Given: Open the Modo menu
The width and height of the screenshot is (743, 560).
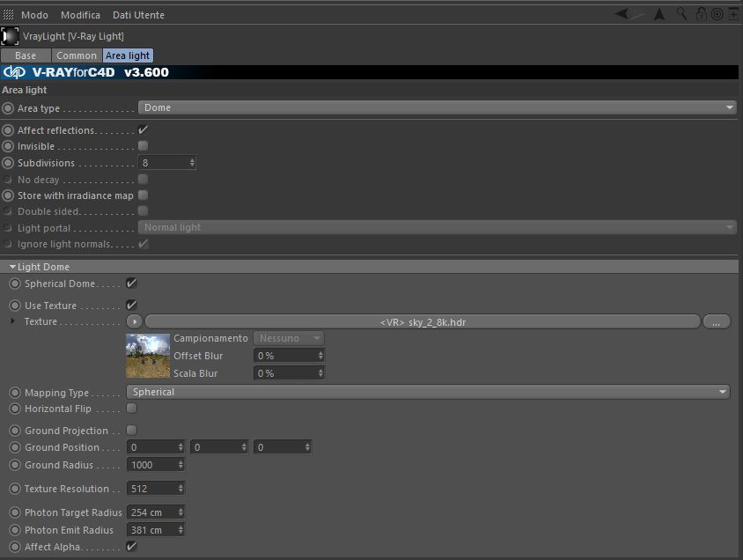Looking at the screenshot, I should pyautogui.click(x=34, y=15).
